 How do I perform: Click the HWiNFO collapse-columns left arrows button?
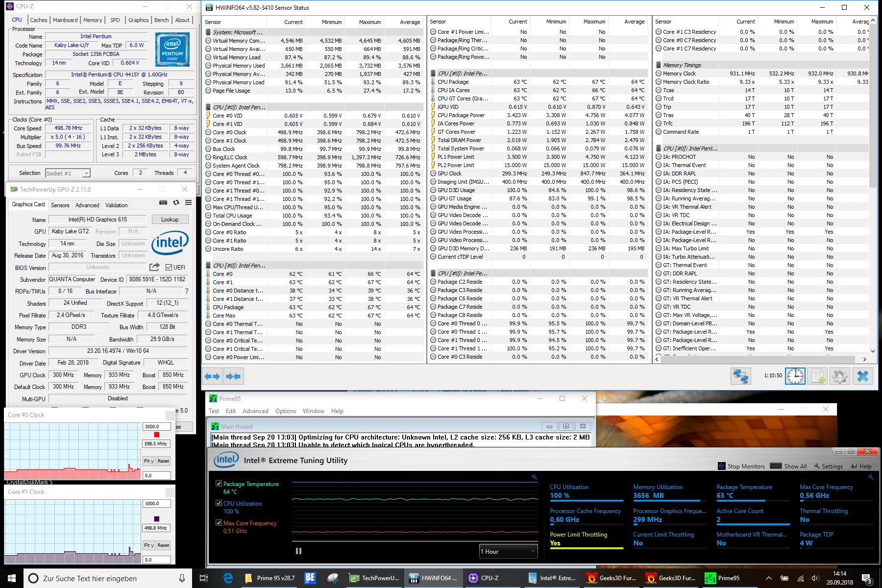tap(233, 376)
